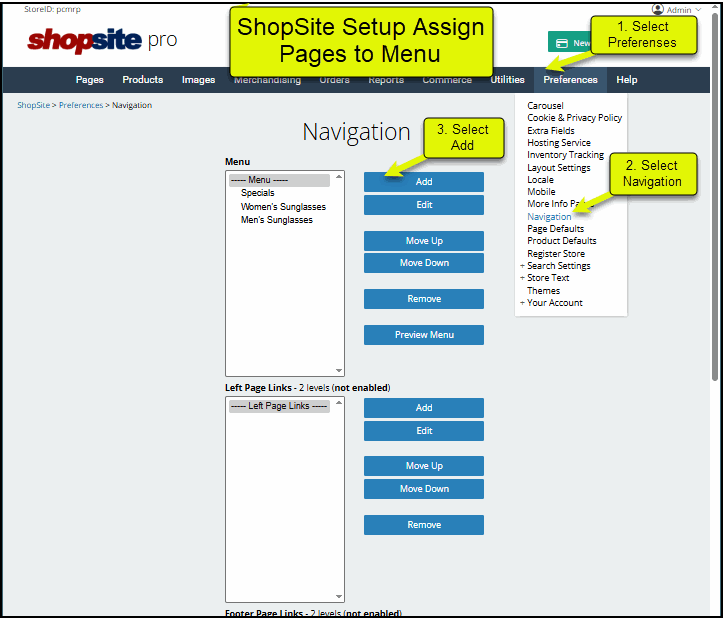Click the Menu list scroll-up arrow
Viewport: 723px width, 618px height.
pyautogui.click(x=339, y=177)
